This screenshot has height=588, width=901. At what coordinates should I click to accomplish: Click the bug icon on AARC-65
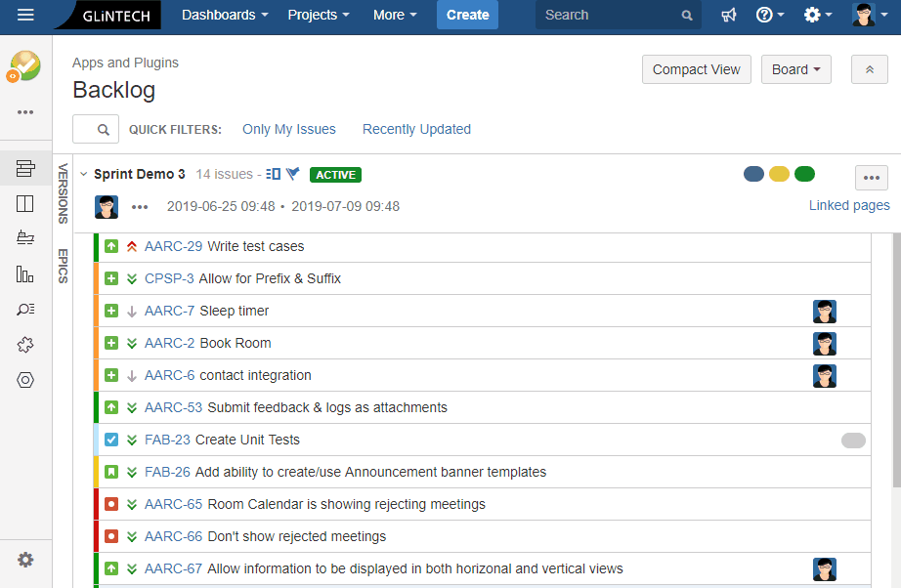point(111,504)
